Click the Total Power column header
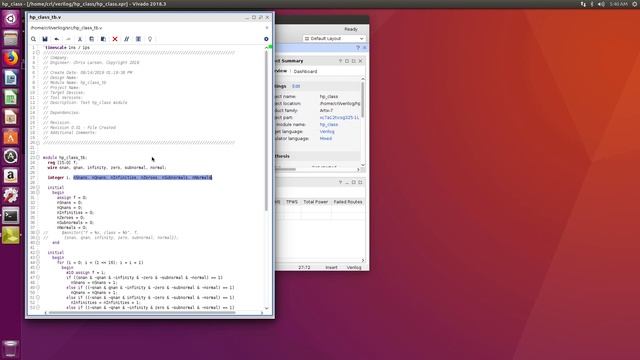Image resolution: width=640 pixels, height=360 pixels. pos(316,202)
